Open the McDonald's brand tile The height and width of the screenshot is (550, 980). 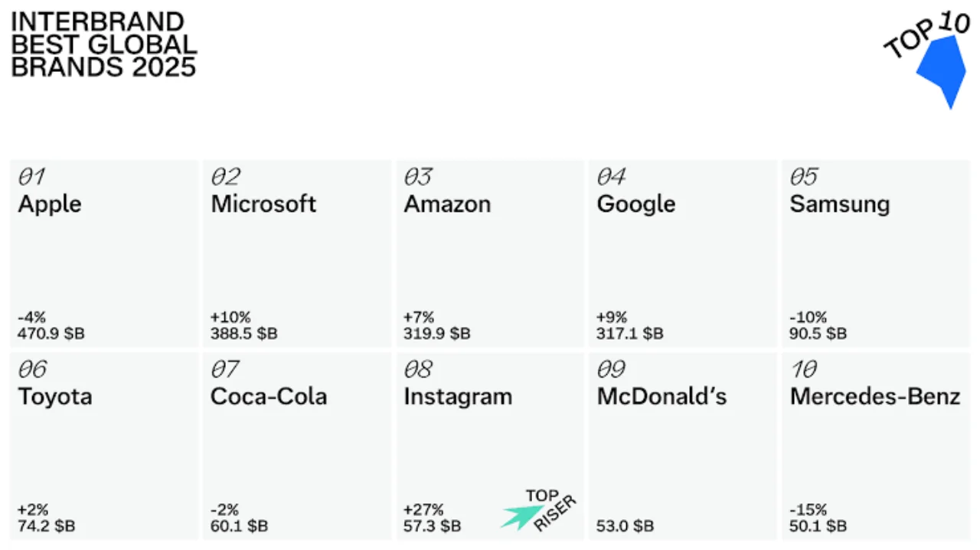click(683, 447)
